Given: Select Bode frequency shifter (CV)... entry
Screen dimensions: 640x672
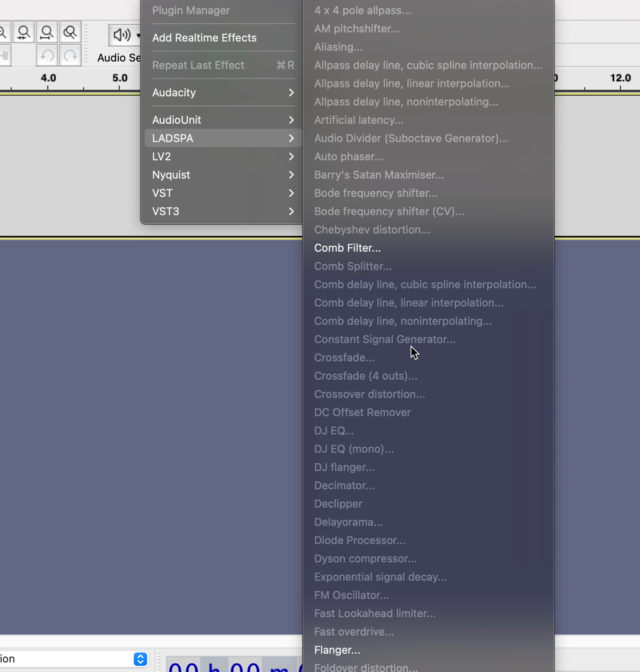Looking at the screenshot, I should pyautogui.click(x=428, y=211).
